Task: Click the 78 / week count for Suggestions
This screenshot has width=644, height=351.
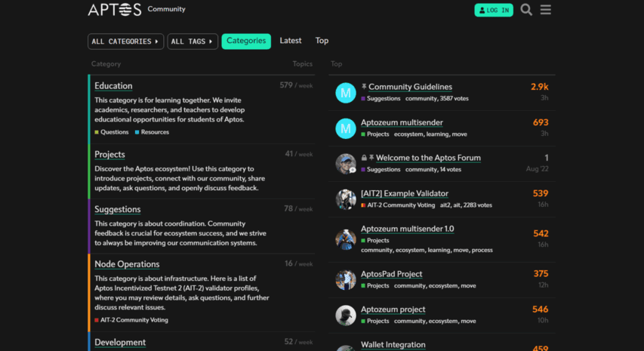Action: (x=298, y=209)
